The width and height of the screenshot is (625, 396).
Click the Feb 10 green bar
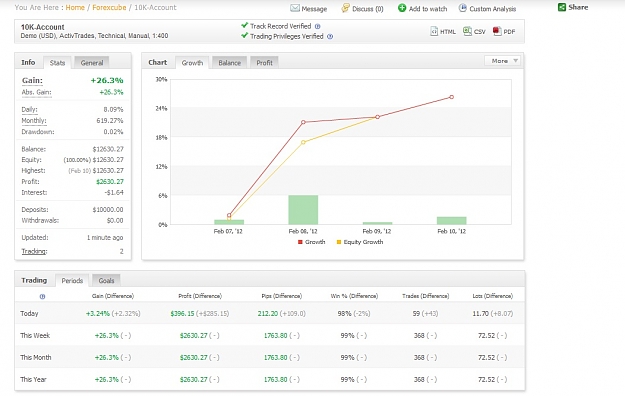(x=452, y=221)
